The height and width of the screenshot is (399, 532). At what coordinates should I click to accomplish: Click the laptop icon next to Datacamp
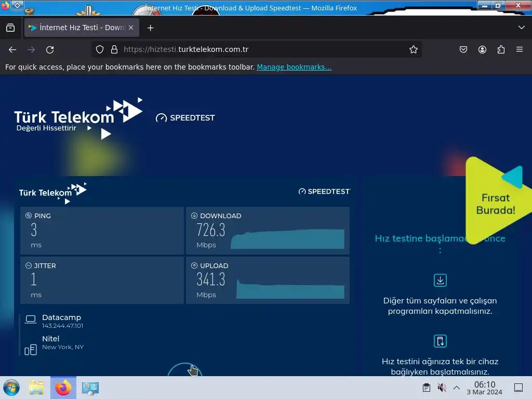coord(31,320)
